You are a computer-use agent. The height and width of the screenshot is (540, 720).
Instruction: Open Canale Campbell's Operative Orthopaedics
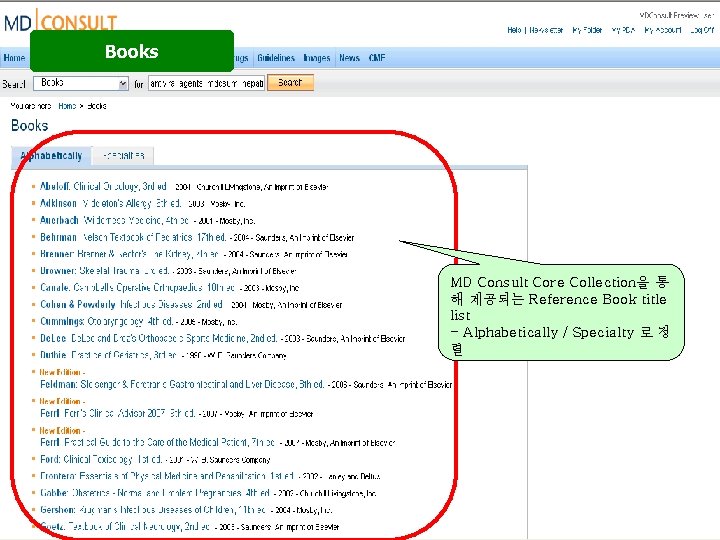[x=138, y=287]
